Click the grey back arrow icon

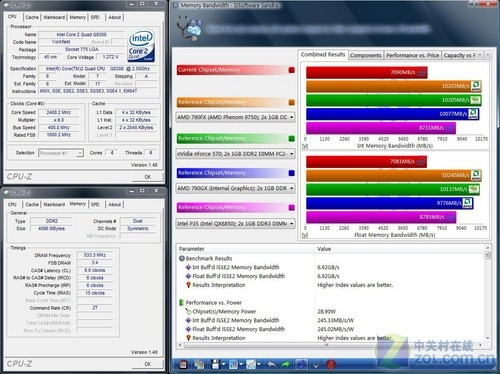(272, 364)
